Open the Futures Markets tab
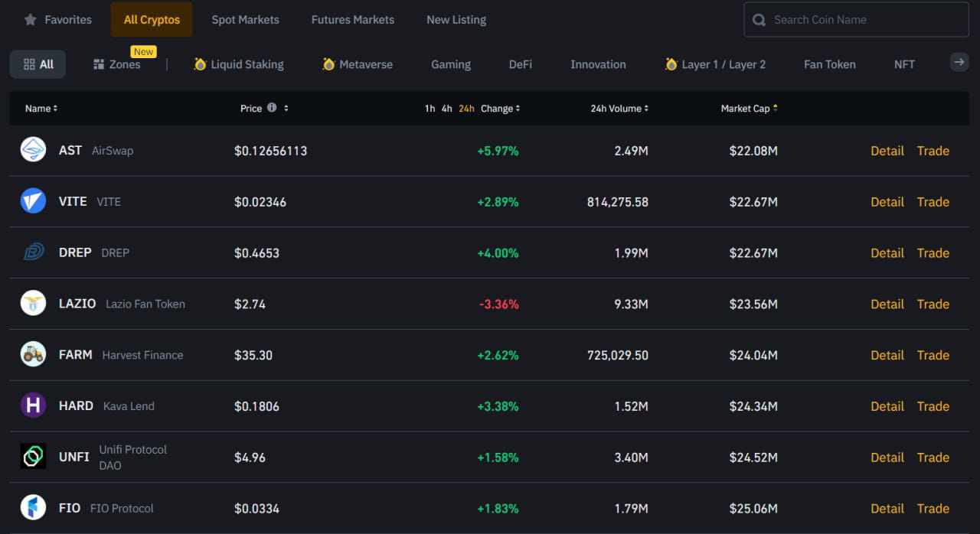 tap(352, 19)
